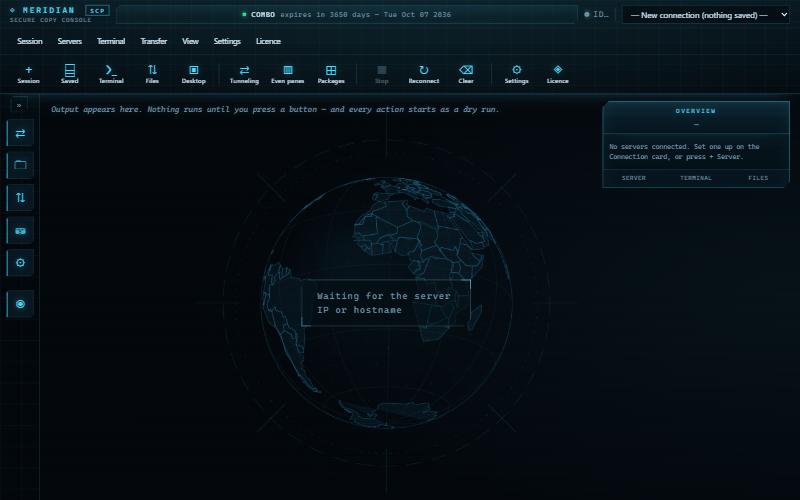Switch to the FILES tab in Overview
This screenshot has width=800, height=500.
758,178
